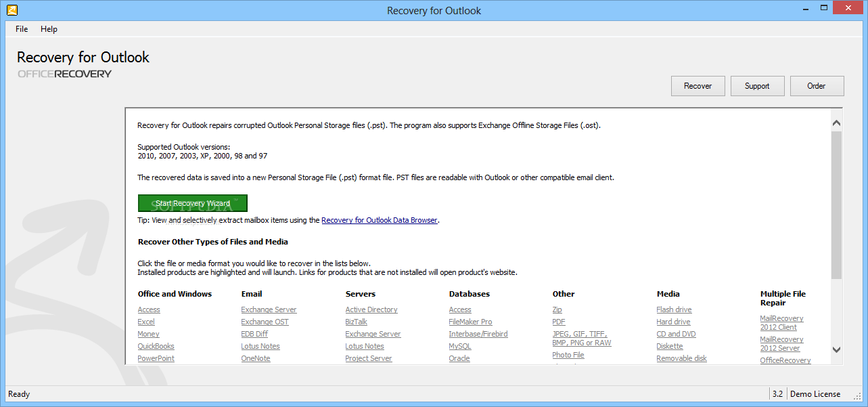Open the MySQL link
Screen dimensions: 868x407
click(x=460, y=346)
